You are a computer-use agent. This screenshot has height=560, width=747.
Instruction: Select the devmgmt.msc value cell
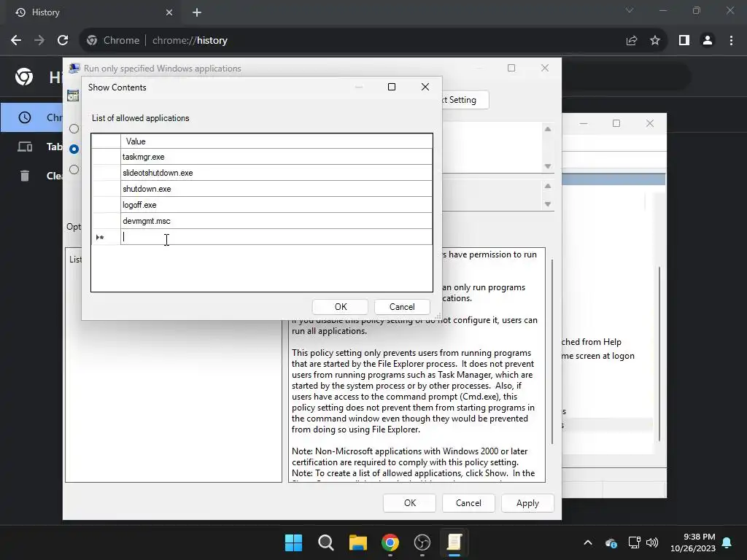pyautogui.click(x=276, y=221)
